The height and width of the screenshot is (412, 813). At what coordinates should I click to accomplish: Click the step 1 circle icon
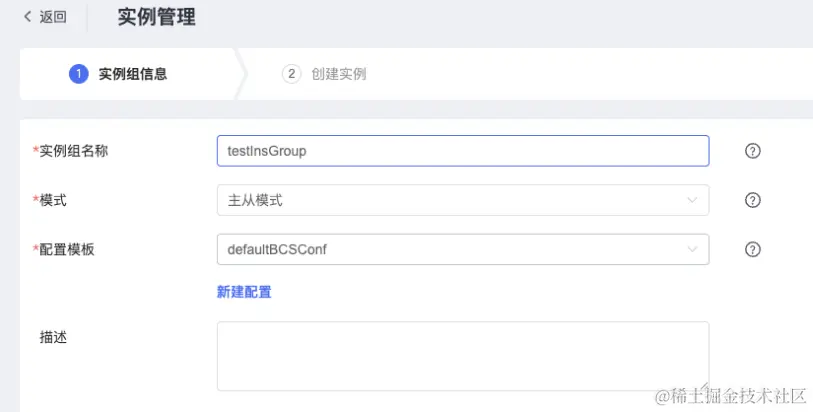pos(78,74)
